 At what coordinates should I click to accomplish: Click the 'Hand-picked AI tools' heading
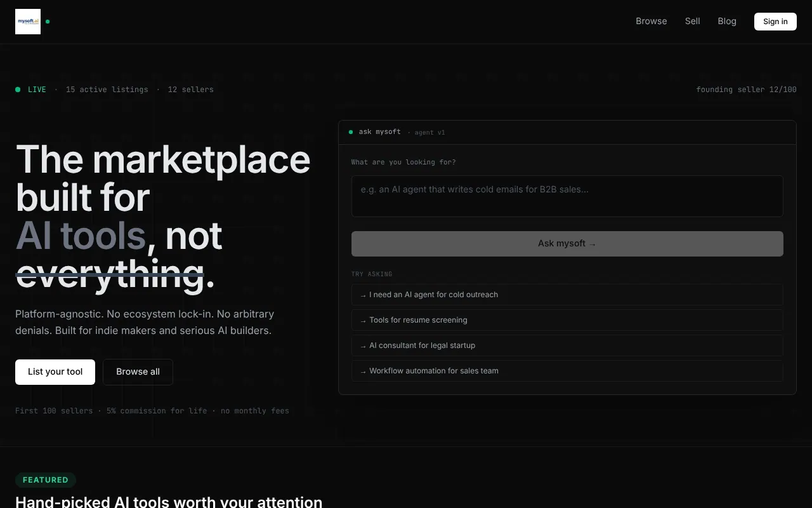[169, 502]
